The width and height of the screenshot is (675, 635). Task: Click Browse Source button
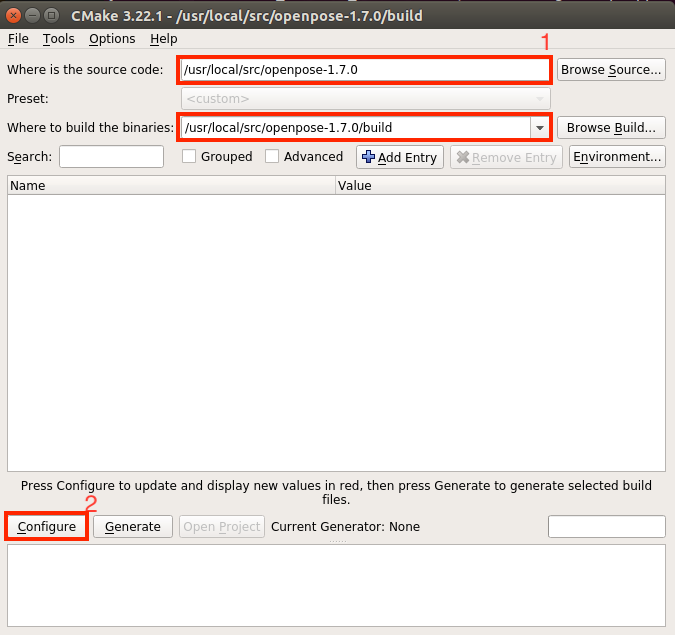(611, 70)
